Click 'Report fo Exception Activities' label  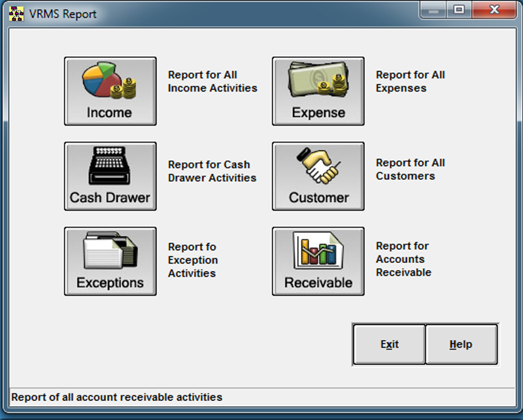pyautogui.click(x=193, y=260)
